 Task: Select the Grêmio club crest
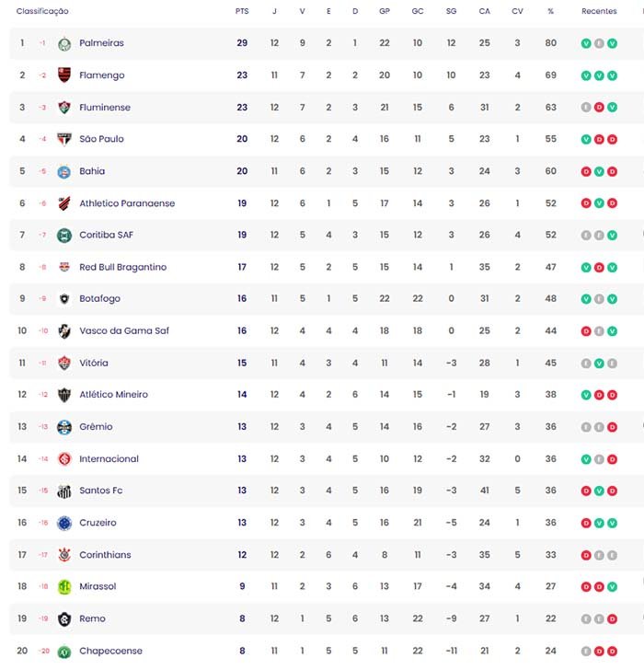pos(64,427)
